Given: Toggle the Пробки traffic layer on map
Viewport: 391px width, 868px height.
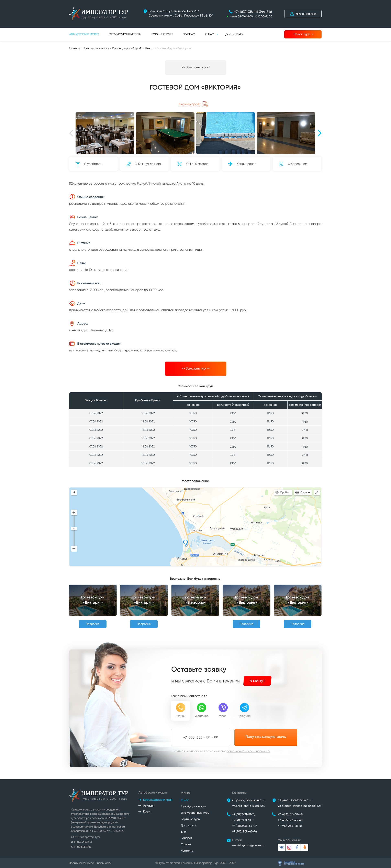Looking at the screenshot, I should [x=282, y=492].
